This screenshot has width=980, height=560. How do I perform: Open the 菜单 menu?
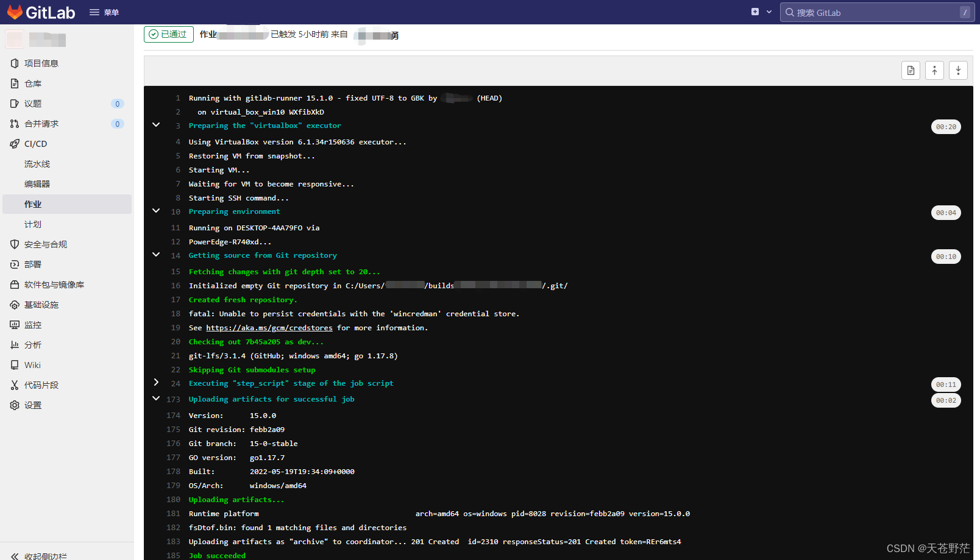(104, 12)
